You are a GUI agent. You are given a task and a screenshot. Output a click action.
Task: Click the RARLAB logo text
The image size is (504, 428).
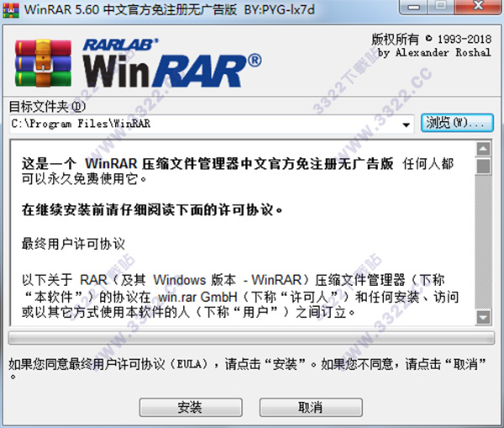click(x=121, y=45)
